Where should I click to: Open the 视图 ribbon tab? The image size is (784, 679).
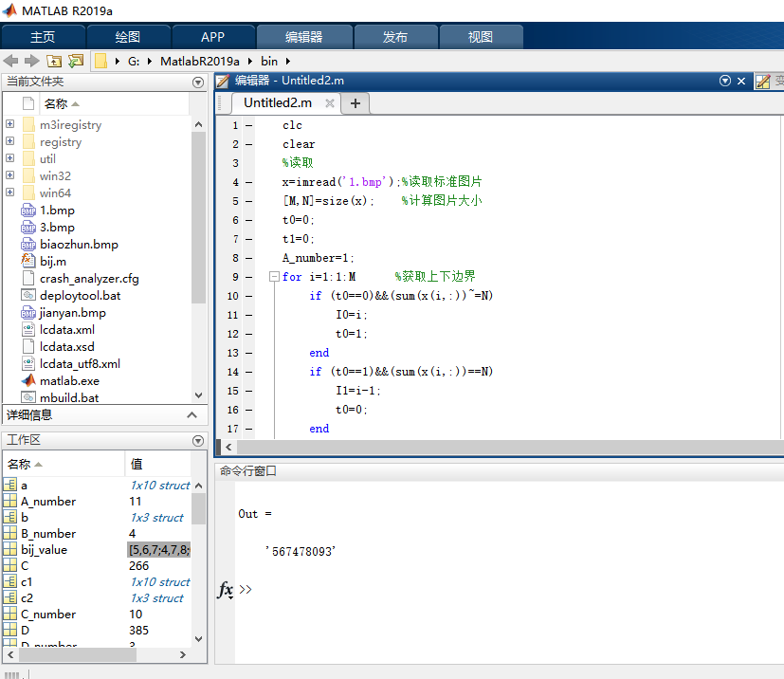pos(481,37)
